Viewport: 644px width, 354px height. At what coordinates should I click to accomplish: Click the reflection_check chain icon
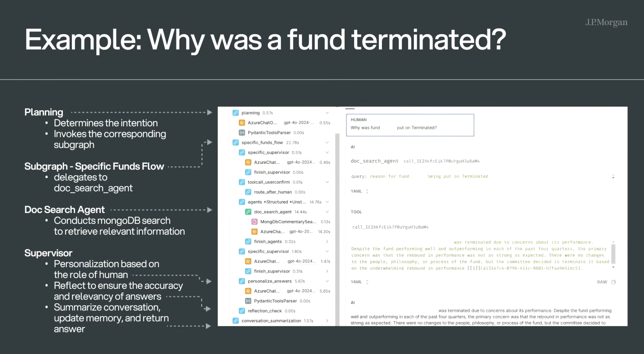click(242, 311)
